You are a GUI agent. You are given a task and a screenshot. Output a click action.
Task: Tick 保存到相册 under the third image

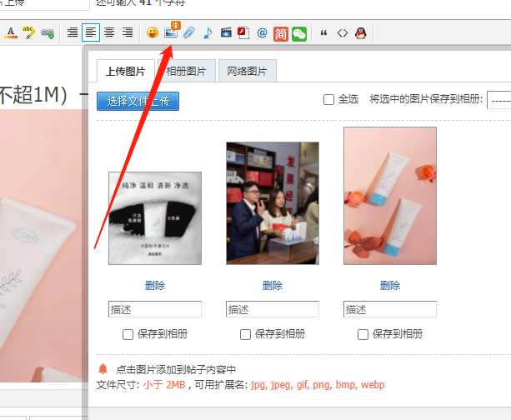(363, 334)
